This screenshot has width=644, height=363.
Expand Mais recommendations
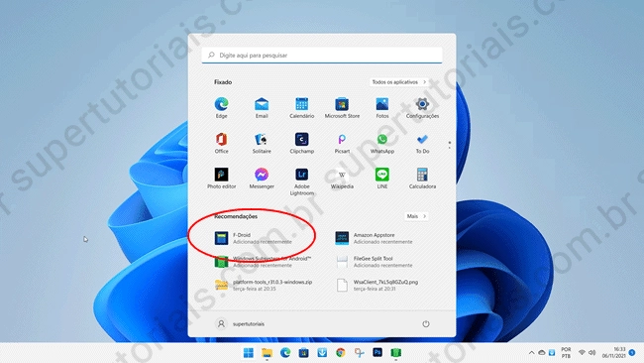[x=416, y=216]
